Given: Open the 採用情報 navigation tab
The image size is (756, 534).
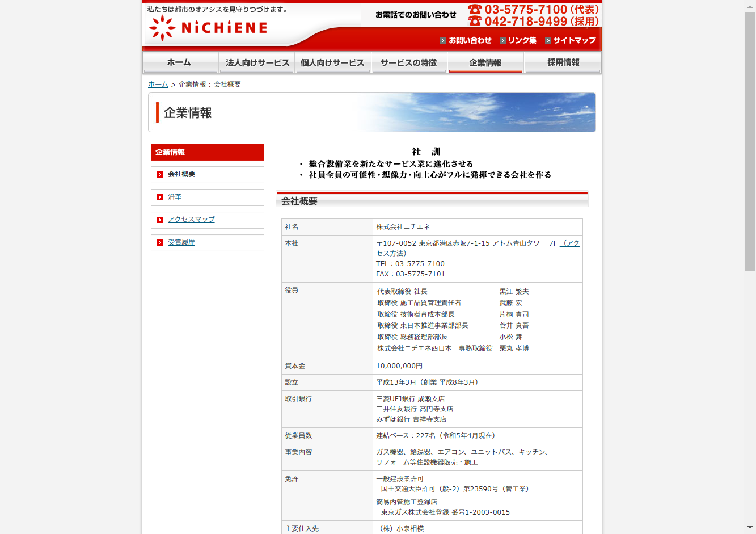Looking at the screenshot, I should (x=563, y=62).
